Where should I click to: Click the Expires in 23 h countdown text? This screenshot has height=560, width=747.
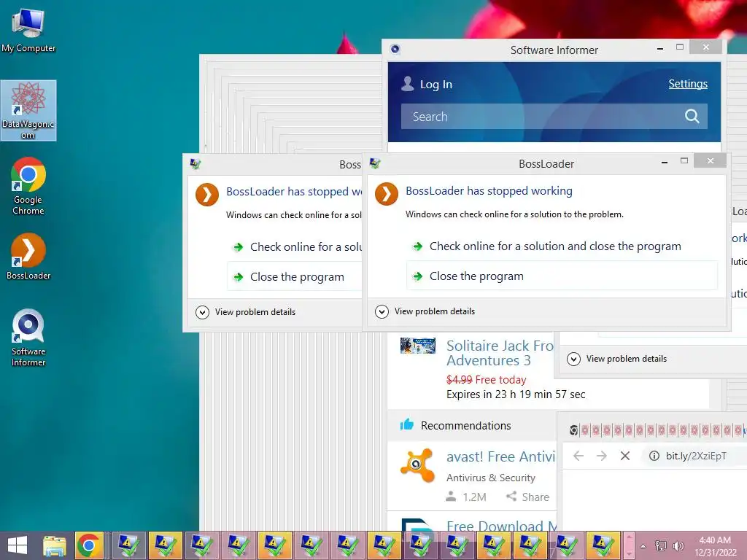coord(516,394)
